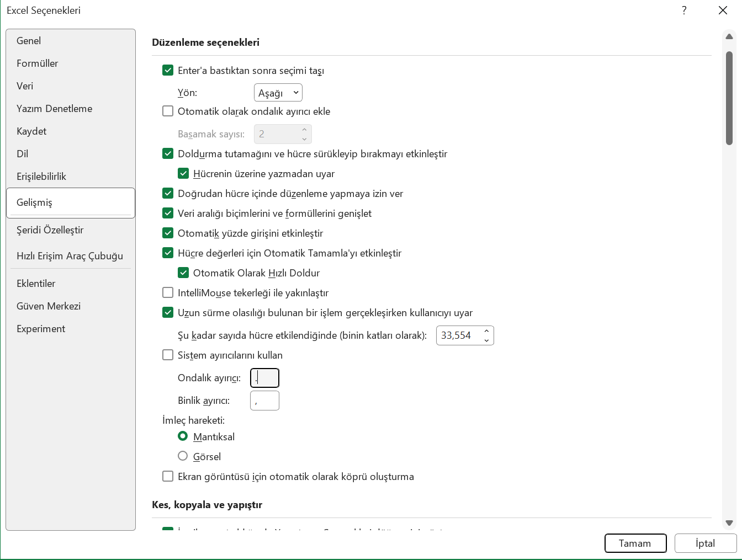
Task: Open the Genel category
Action: [71, 41]
